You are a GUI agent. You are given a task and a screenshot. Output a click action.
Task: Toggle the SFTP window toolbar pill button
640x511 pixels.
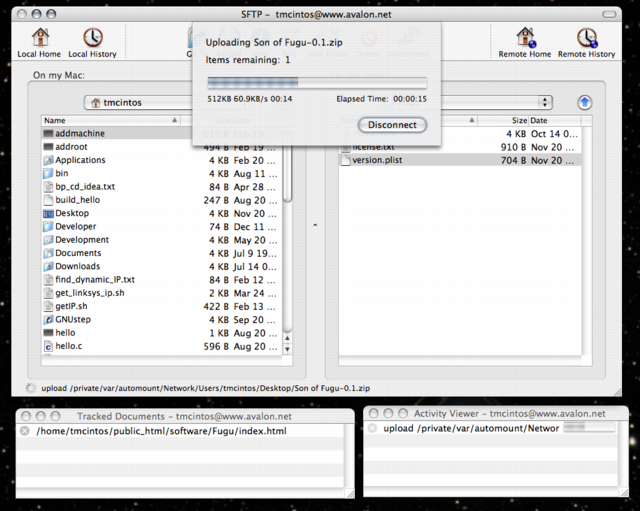coord(609,14)
